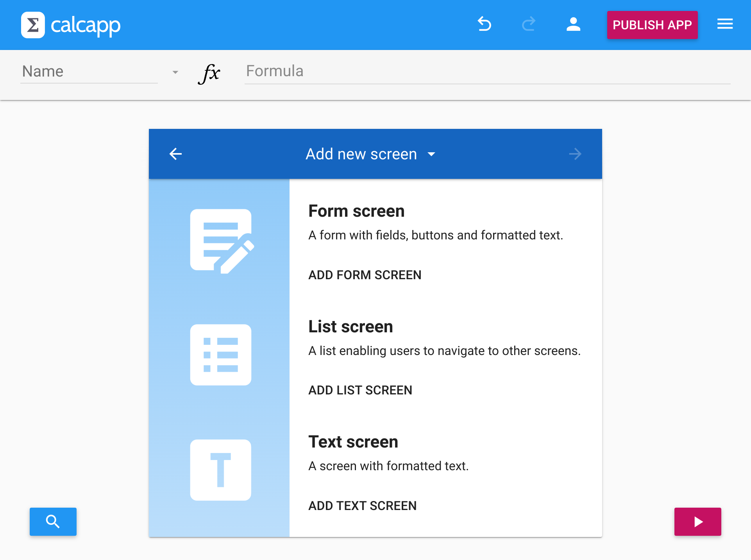
Task: Open the hamburger menu
Action: (x=725, y=24)
